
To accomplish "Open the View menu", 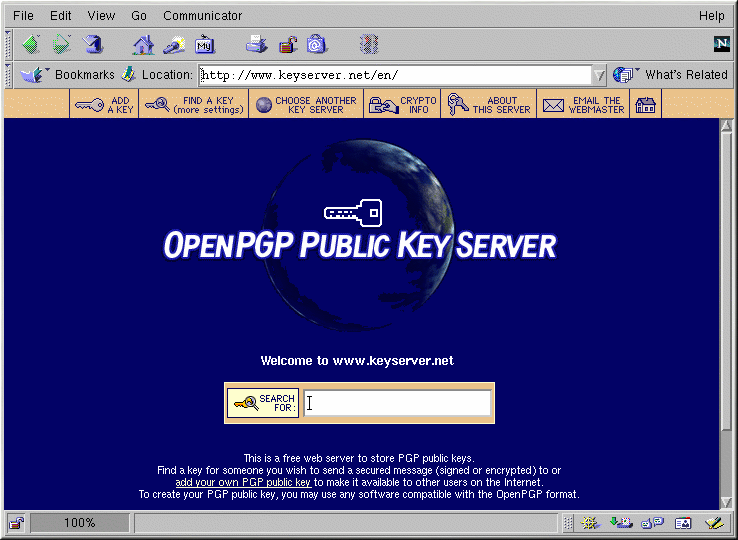I will click(101, 16).
